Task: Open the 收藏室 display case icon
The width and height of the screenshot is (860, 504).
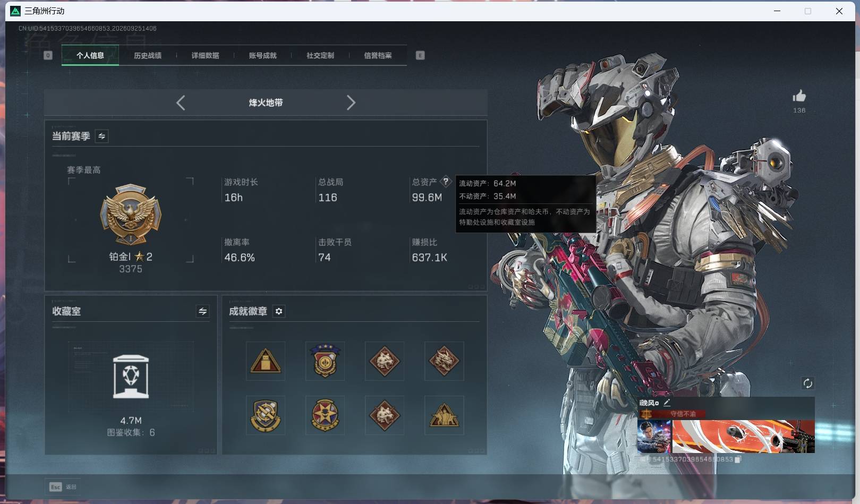Action: (131, 377)
